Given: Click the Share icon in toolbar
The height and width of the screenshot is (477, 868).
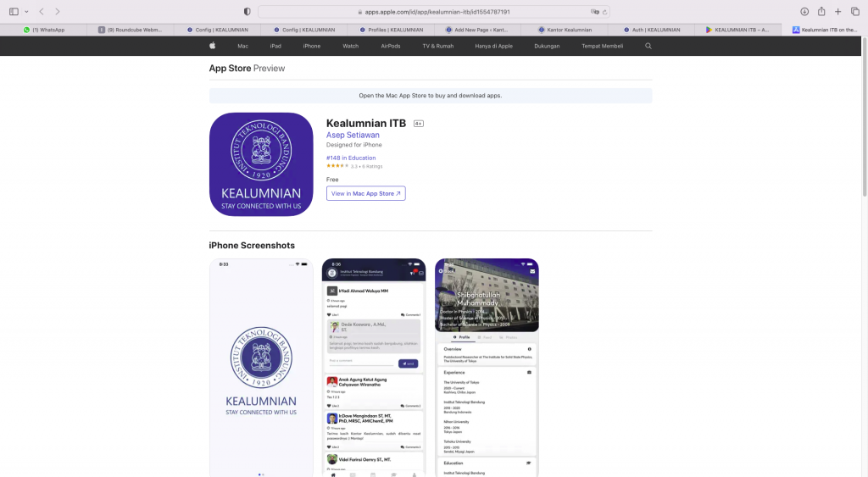Looking at the screenshot, I should coord(821,12).
